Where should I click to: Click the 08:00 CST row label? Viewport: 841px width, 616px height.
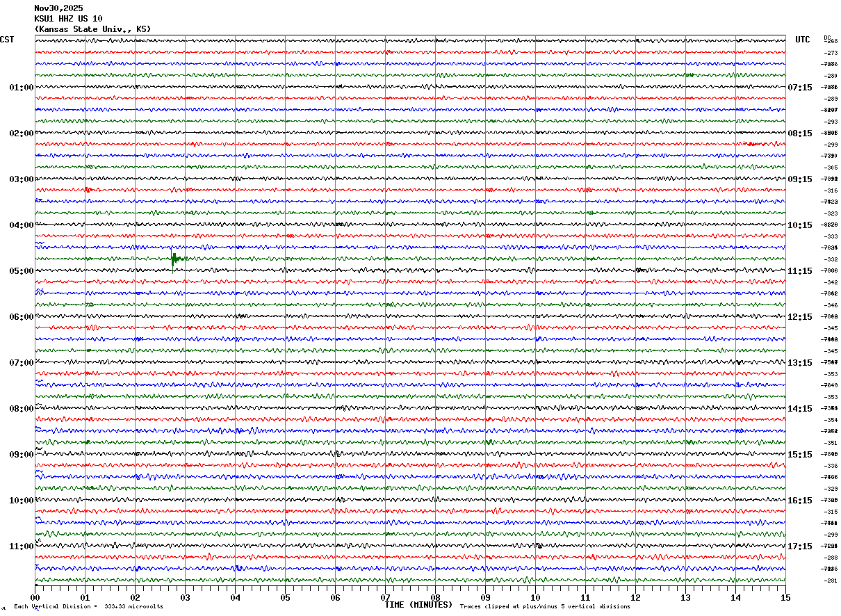coord(22,409)
